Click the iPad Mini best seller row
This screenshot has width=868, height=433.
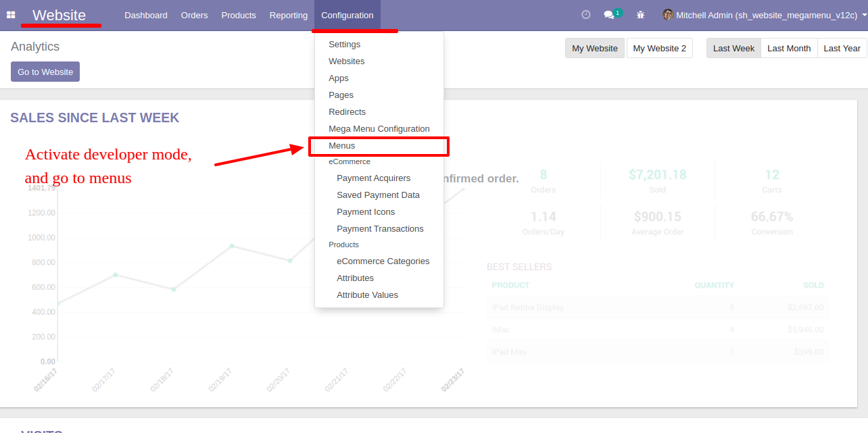(x=658, y=352)
